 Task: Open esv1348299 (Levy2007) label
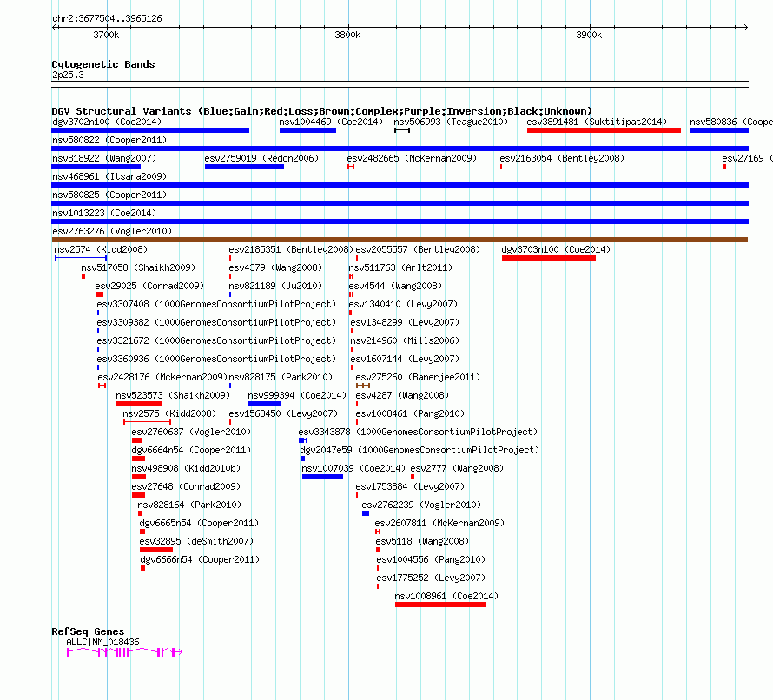coord(405,322)
